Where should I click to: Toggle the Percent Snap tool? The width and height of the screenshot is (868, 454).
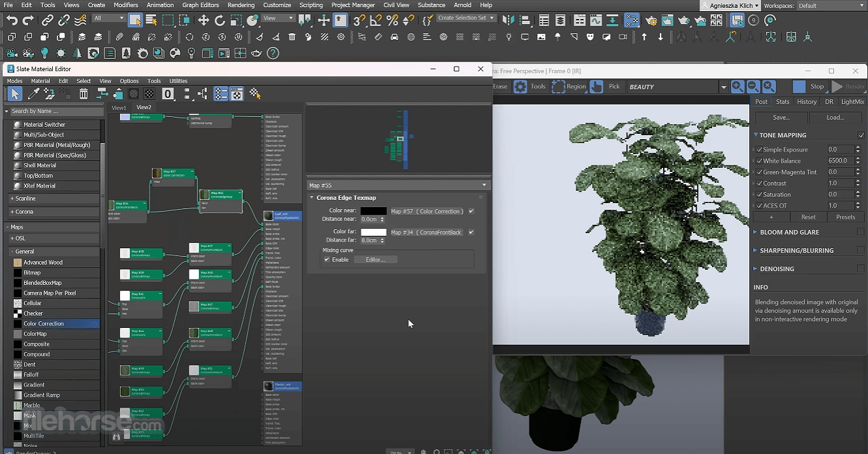tap(392, 20)
